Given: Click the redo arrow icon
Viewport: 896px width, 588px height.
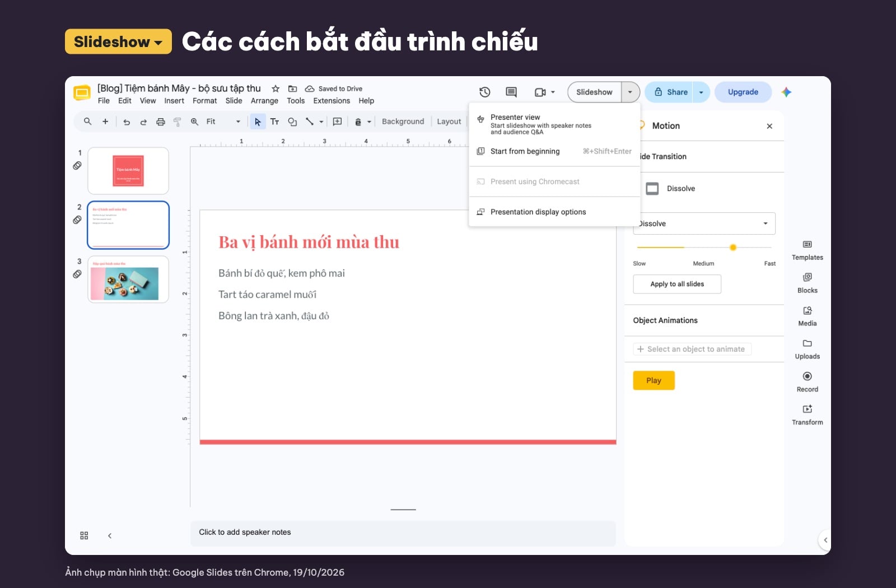Looking at the screenshot, I should pos(143,122).
